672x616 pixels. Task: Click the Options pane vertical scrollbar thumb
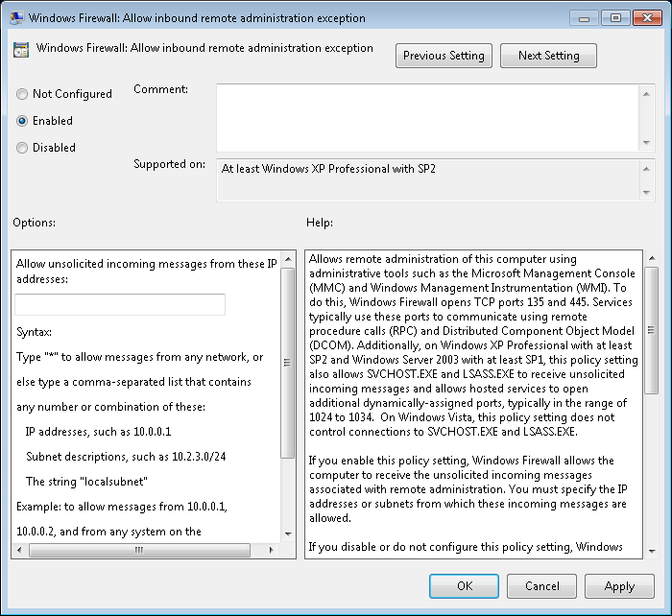pos(288,363)
